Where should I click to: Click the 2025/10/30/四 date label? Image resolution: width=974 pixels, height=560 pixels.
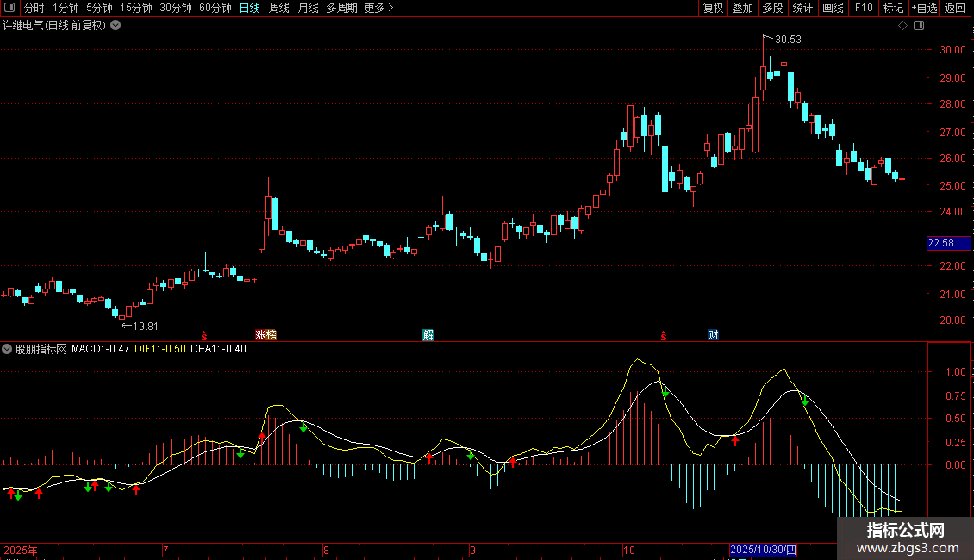point(764,550)
